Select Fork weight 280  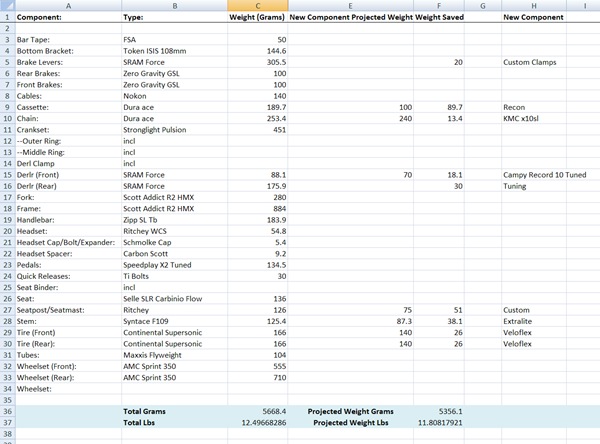click(x=258, y=198)
